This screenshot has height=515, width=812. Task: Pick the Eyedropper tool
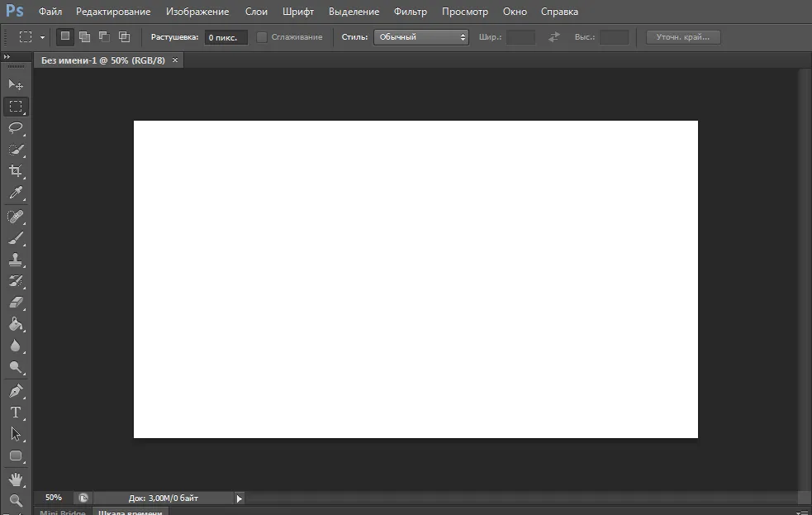pyautogui.click(x=16, y=193)
